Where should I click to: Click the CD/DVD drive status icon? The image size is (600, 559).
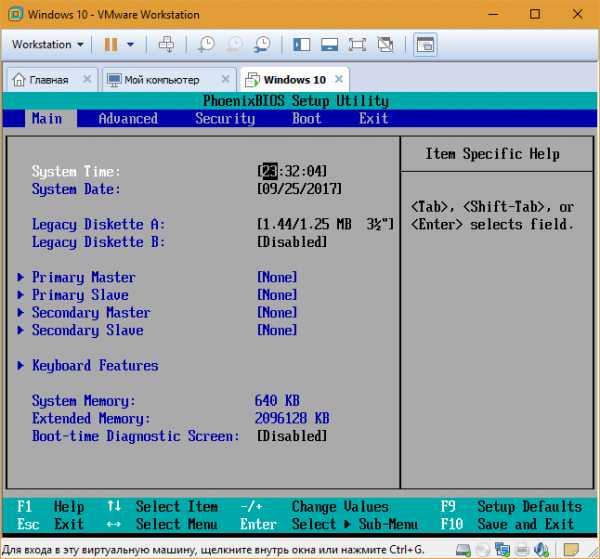point(483,550)
